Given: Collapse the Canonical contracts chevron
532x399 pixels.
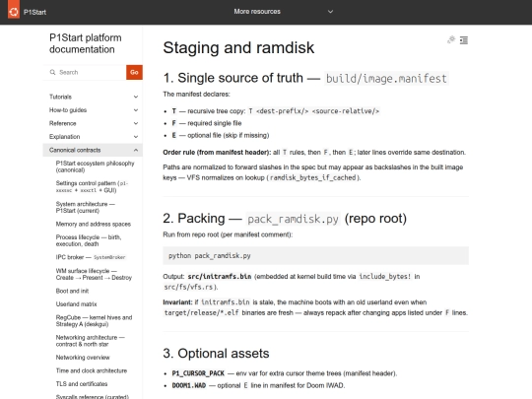Looking at the screenshot, I should point(136,150).
